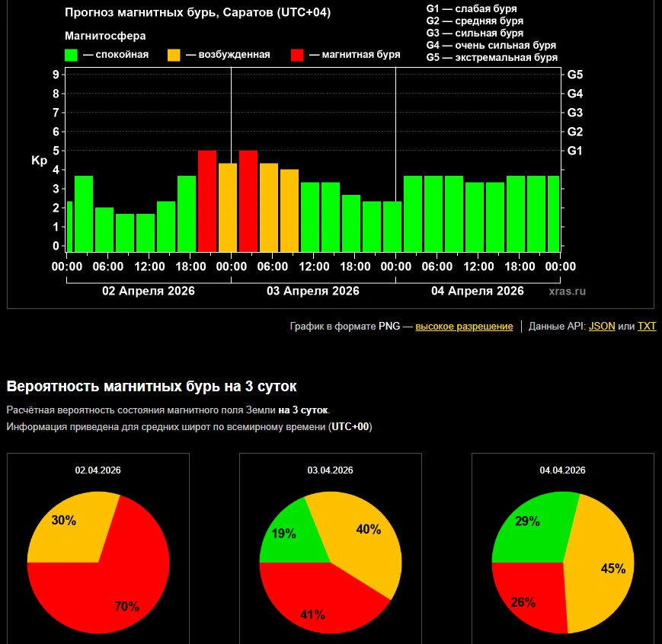Open the высокое разрешение chart link
662x644 pixels.
coord(464,327)
